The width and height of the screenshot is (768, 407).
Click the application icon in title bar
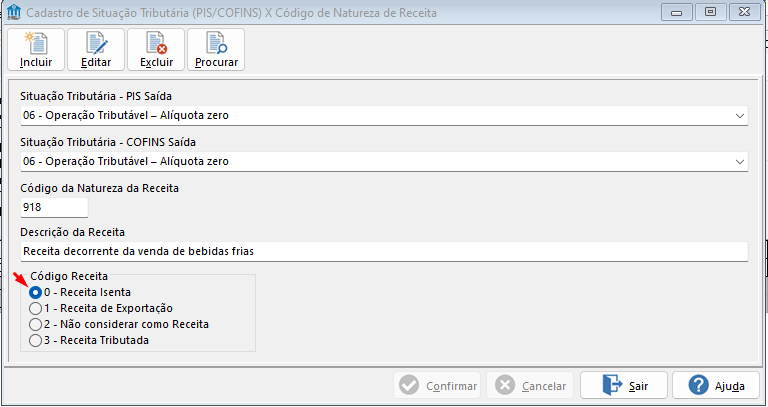pyautogui.click(x=13, y=11)
